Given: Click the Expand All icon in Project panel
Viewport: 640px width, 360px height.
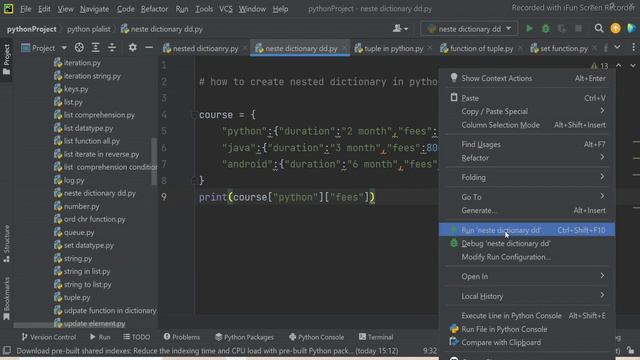Looking at the screenshot, I should 96,48.
